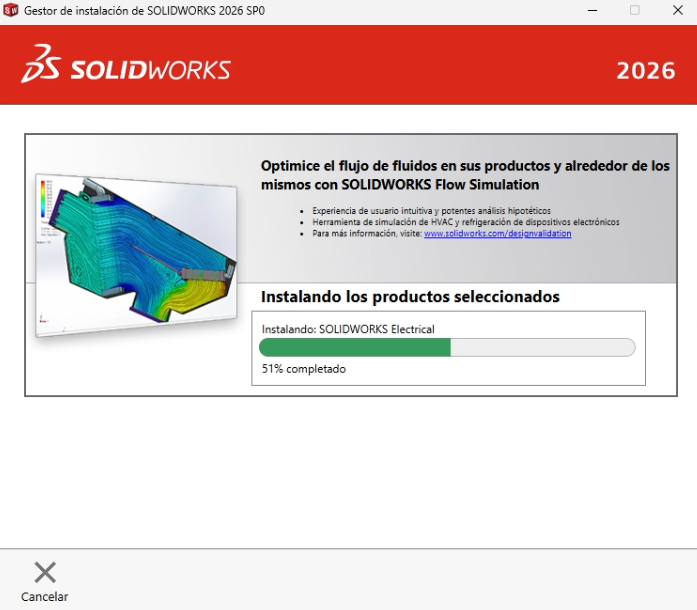Click the green installation progress bar
Image resolution: width=697 pixels, height=610 pixels.
447,347
